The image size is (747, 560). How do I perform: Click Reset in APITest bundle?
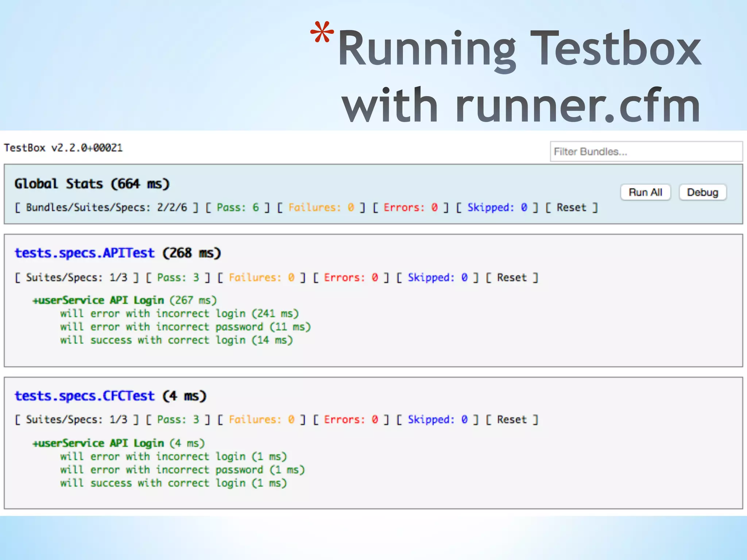click(x=512, y=277)
